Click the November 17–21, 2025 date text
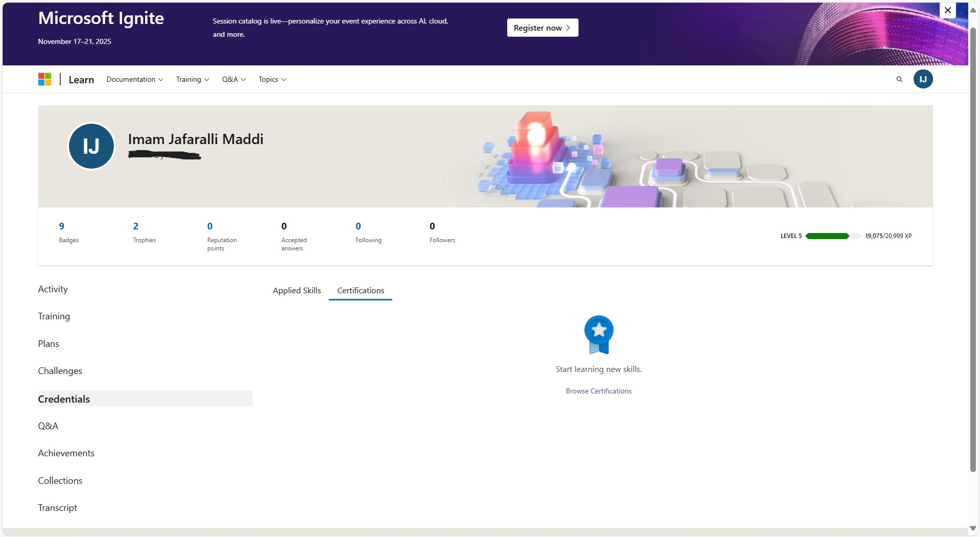Screen dimensions: 980x537 [75, 41]
